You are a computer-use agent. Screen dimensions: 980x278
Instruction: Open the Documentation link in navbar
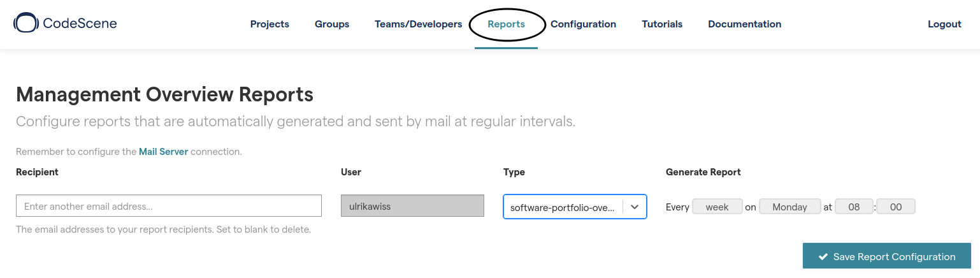[x=744, y=24]
